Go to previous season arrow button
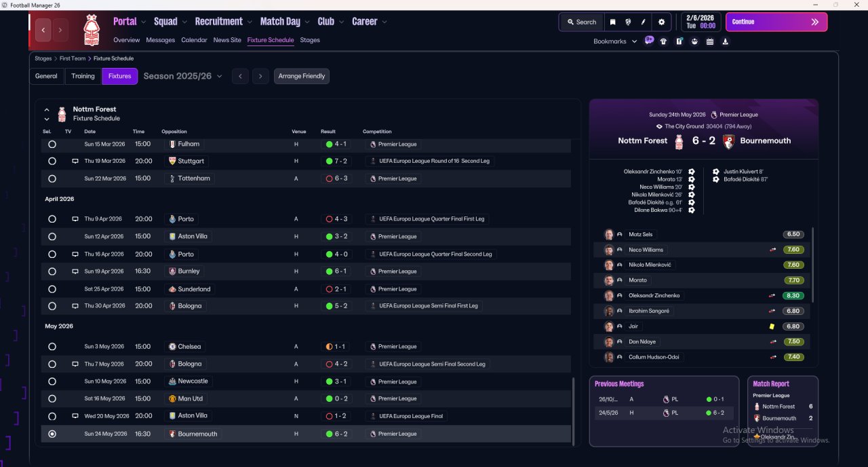868x467 pixels. click(x=240, y=76)
